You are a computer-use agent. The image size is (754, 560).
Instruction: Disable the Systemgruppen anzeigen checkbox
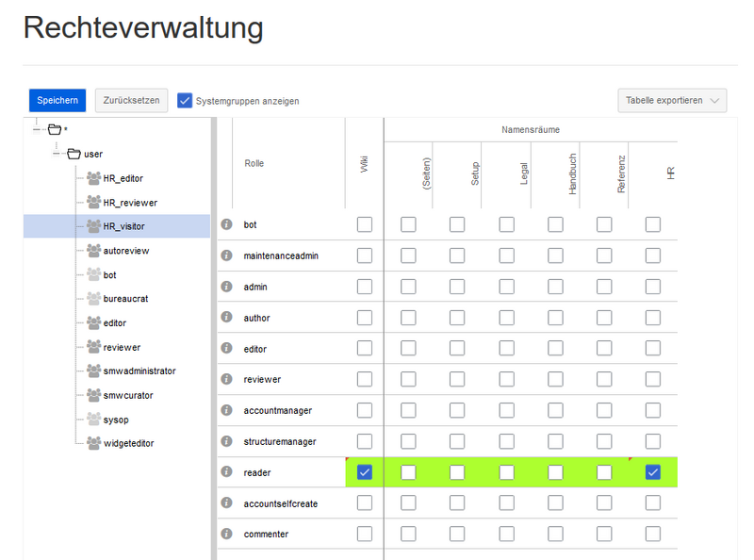[185, 100]
